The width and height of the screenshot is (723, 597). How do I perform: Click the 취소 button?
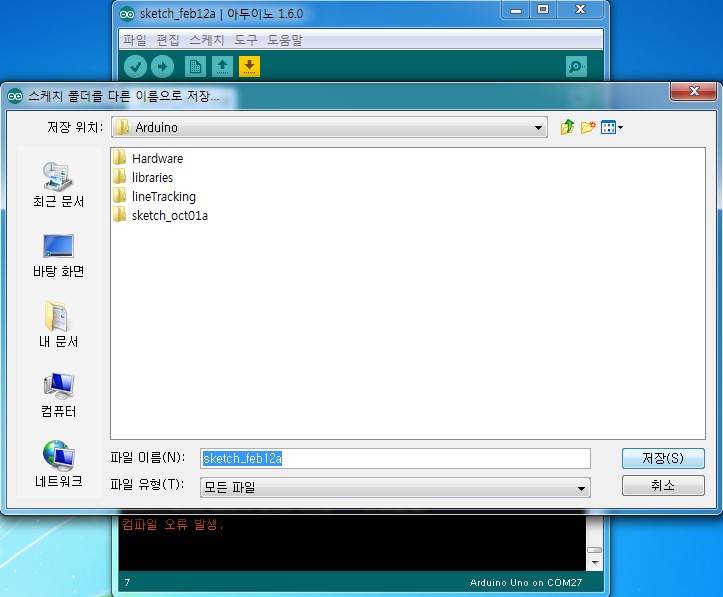(x=663, y=485)
